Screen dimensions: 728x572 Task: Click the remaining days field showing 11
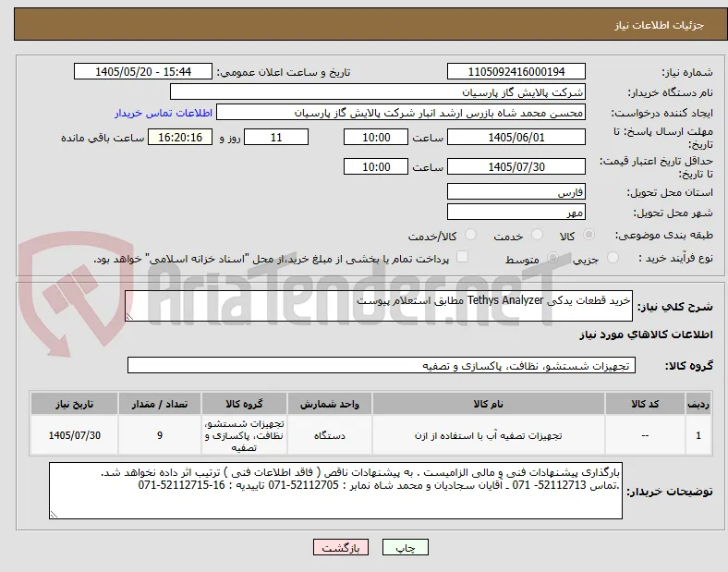[276, 138]
